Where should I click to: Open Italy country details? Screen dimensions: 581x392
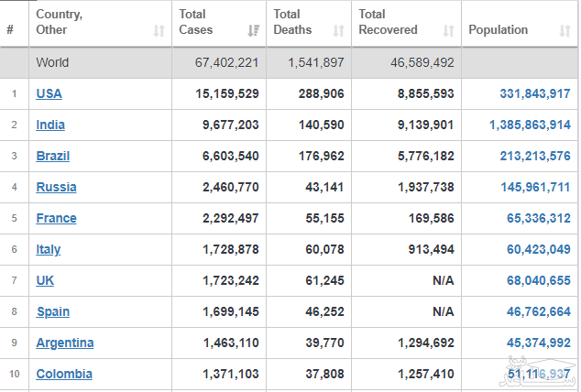(49, 249)
